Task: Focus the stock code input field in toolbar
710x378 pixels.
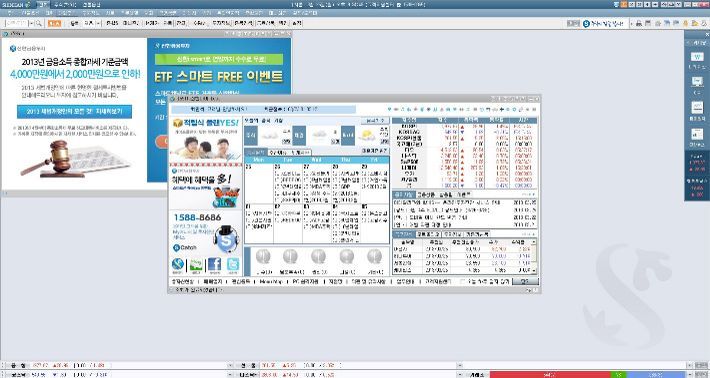Action: pos(17,23)
